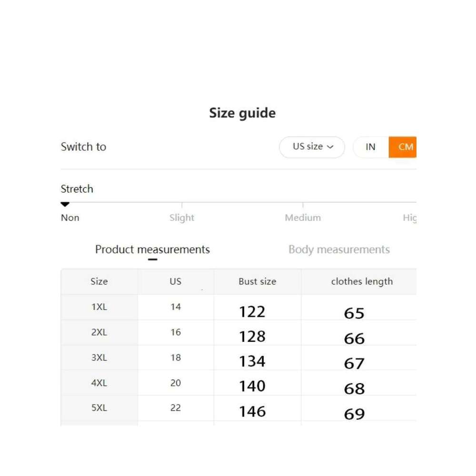
Task: Select the CM unit toggle
Action: pos(405,147)
